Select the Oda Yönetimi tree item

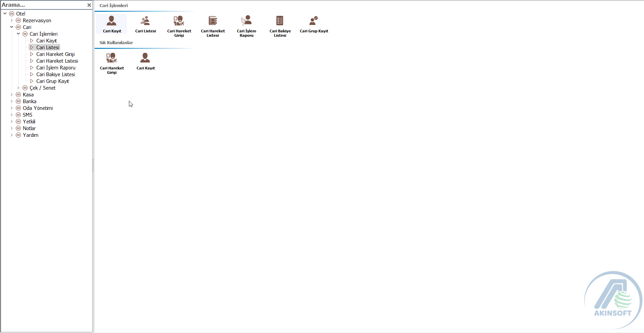click(x=38, y=108)
